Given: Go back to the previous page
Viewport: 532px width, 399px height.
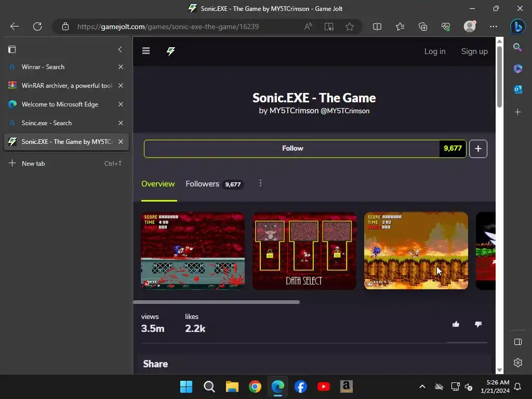Looking at the screenshot, I should (14, 26).
